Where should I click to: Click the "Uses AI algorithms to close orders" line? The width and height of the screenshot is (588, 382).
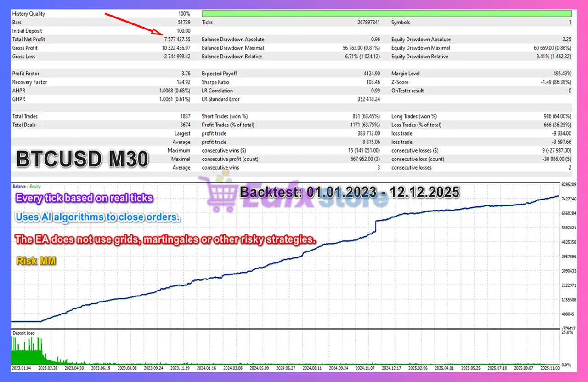pos(97,217)
